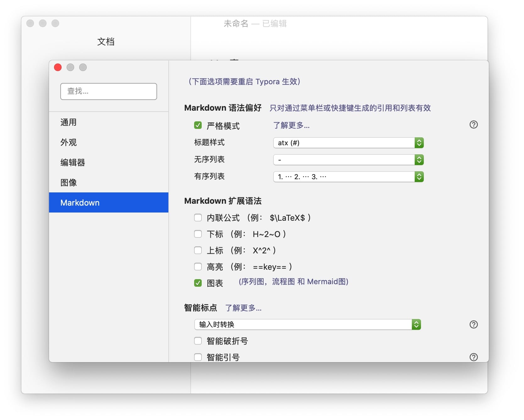Select 通用 in preferences sidebar
524x420 pixels.
pos(109,122)
